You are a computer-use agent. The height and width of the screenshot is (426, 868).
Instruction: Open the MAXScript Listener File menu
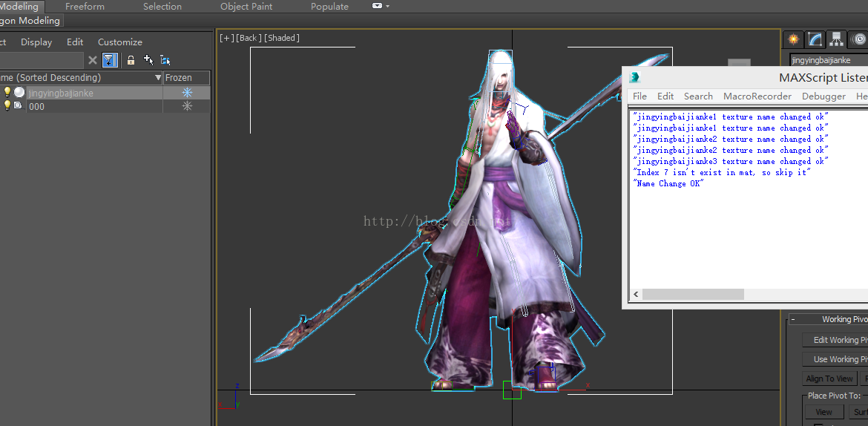click(x=640, y=96)
